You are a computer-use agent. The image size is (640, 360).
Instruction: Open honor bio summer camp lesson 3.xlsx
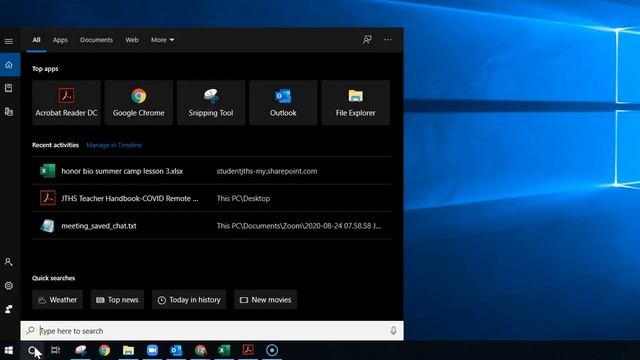212,171
